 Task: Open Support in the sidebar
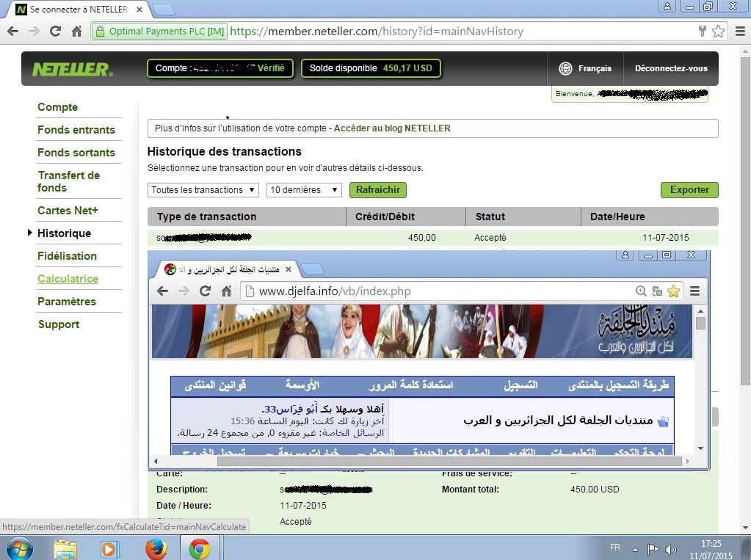[59, 324]
